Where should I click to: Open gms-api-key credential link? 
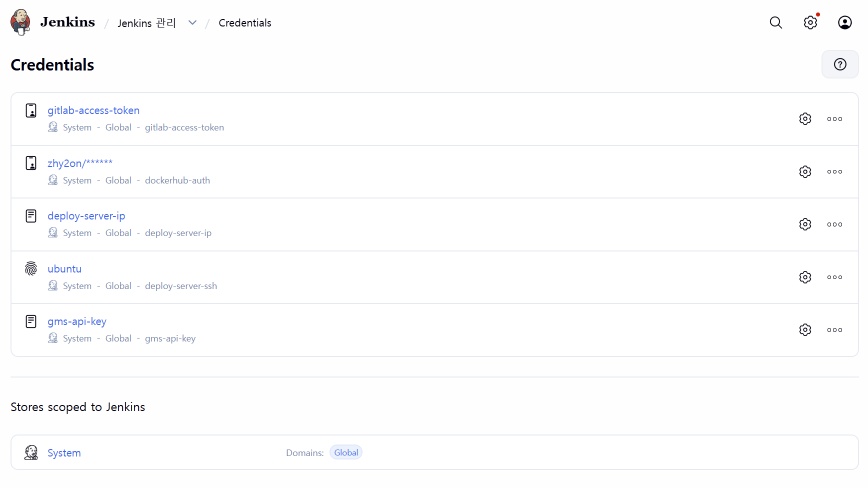click(x=77, y=321)
